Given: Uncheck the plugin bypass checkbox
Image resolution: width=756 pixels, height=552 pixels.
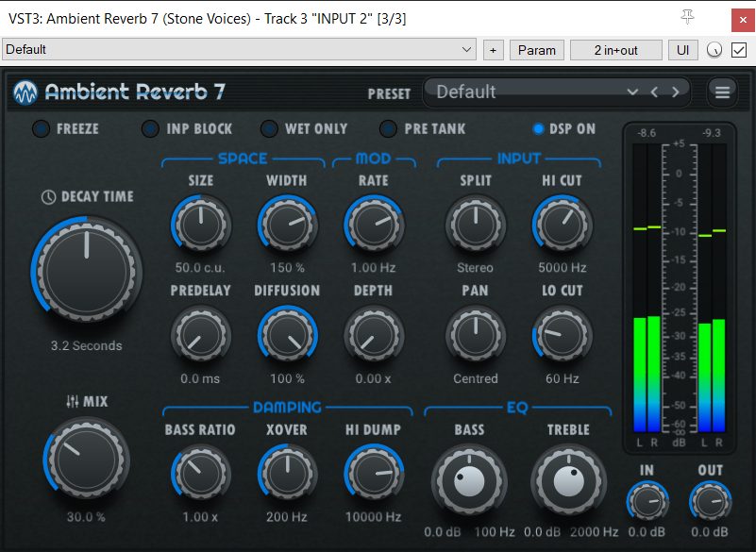Looking at the screenshot, I should coord(739,50).
